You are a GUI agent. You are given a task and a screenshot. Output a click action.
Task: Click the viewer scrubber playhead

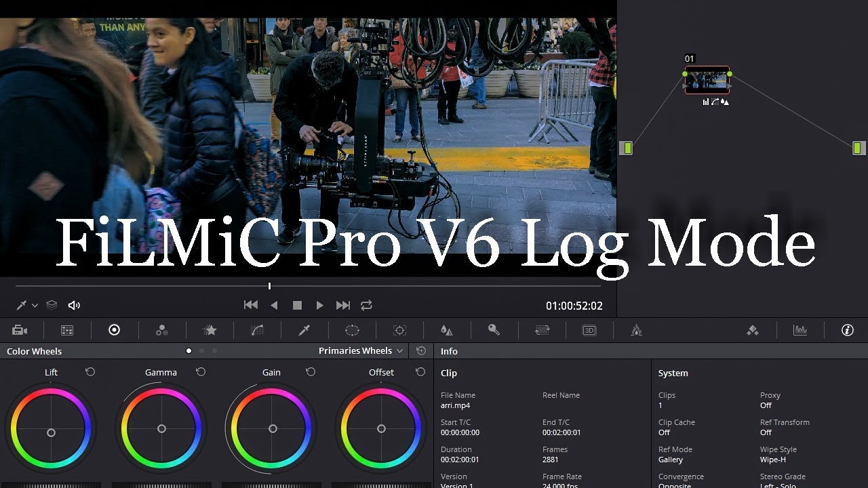[x=269, y=286]
